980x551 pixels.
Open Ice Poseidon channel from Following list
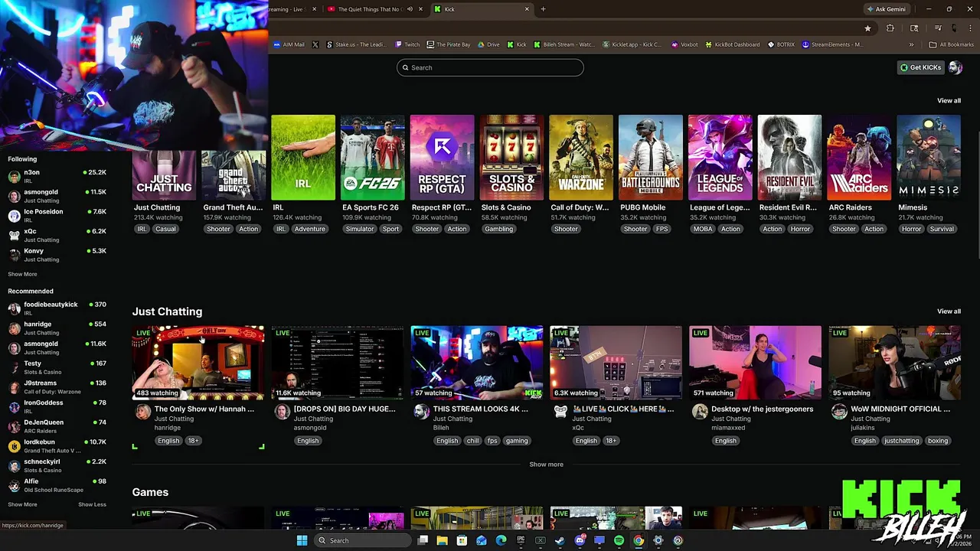click(x=57, y=216)
